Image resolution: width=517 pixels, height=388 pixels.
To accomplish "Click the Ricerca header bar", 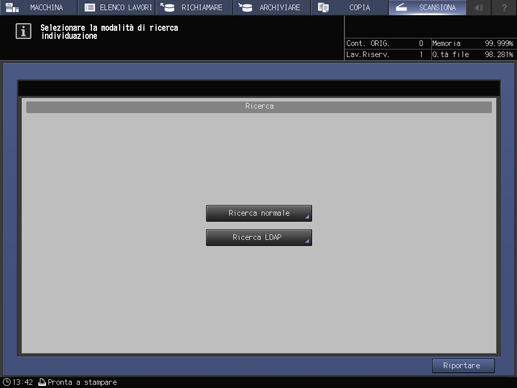I will pyautogui.click(x=259, y=107).
